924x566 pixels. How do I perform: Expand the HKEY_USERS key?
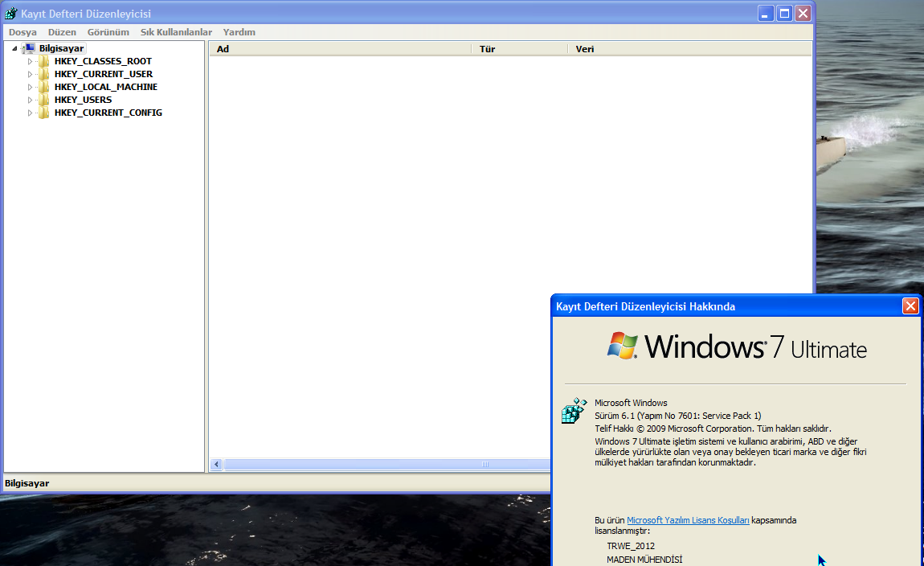coord(30,100)
